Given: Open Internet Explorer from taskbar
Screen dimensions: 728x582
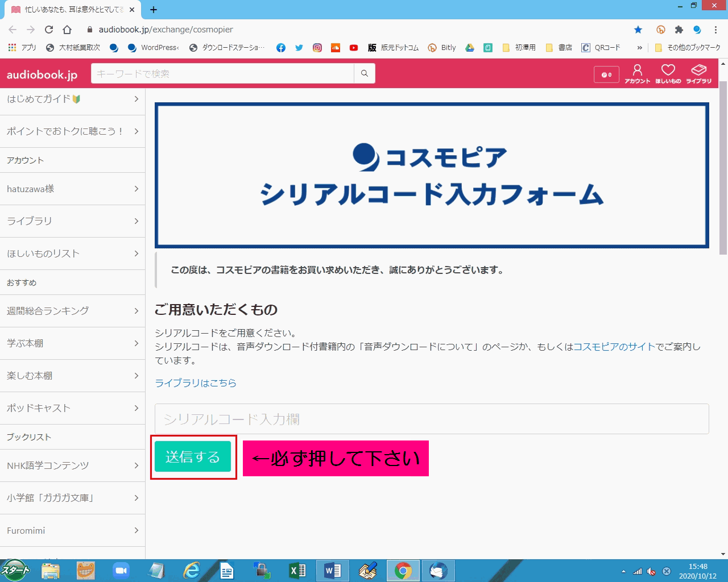Looking at the screenshot, I should [x=192, y=571].
